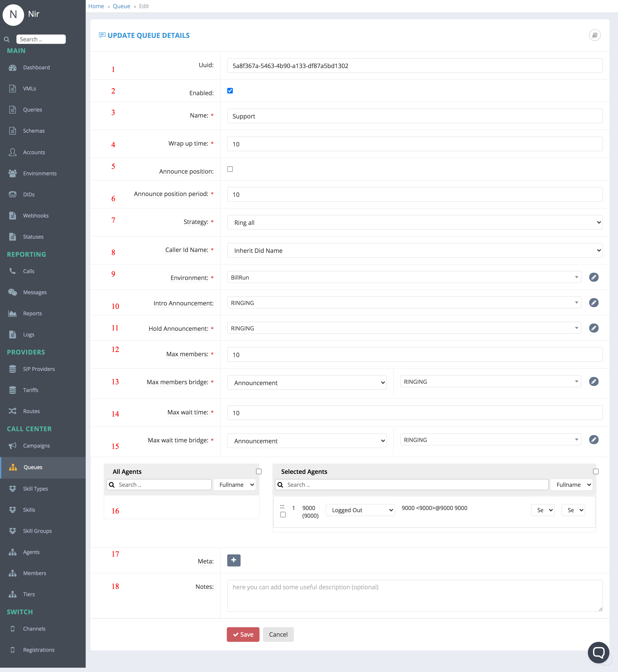
Task: Click the Max wait time input field
Action: coord(415,413)
